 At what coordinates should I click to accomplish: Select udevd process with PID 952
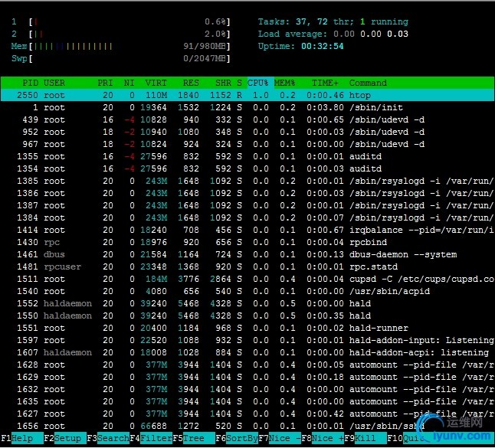pyautogui.click(x=247, y=132)
